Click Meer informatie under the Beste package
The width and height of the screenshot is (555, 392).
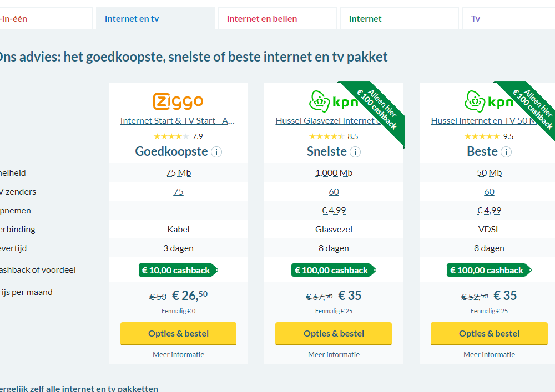pyautogui.click(x=489, y=354)
